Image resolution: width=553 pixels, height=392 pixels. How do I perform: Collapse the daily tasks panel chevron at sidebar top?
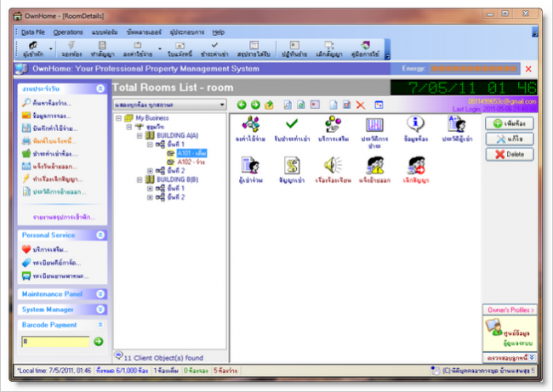(100, 88)
